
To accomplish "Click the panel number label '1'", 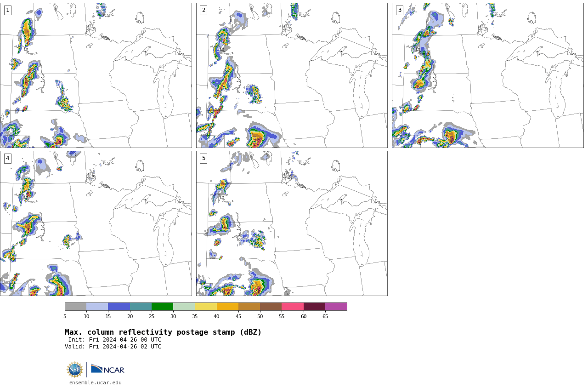I will (x=7, y=10).
